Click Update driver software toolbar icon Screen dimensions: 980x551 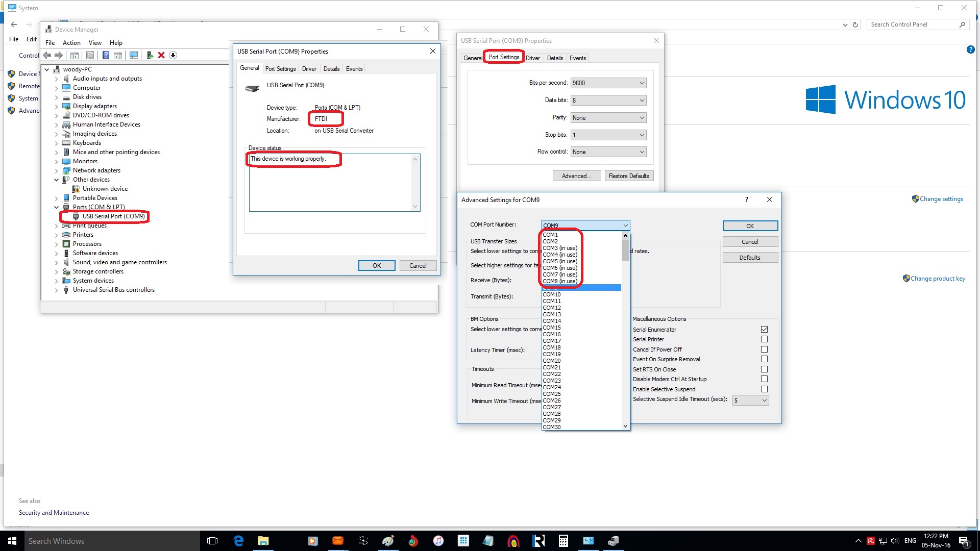pyautogui.click(x=150, y=55)
